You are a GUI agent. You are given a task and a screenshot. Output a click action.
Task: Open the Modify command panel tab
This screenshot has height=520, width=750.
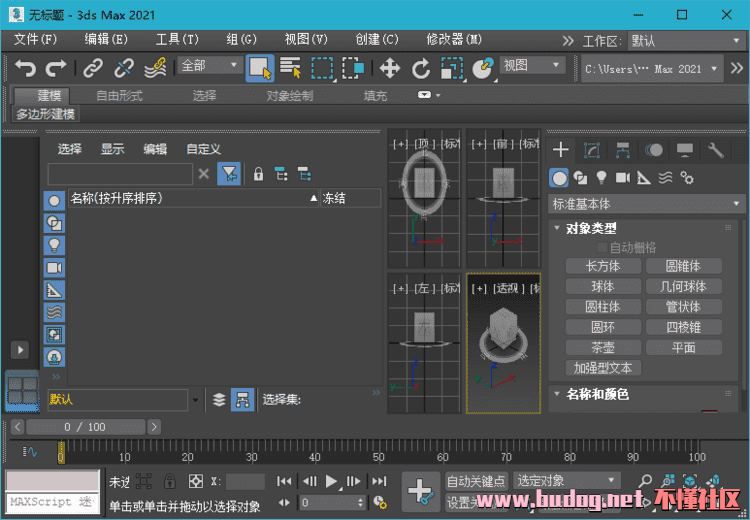592,150
